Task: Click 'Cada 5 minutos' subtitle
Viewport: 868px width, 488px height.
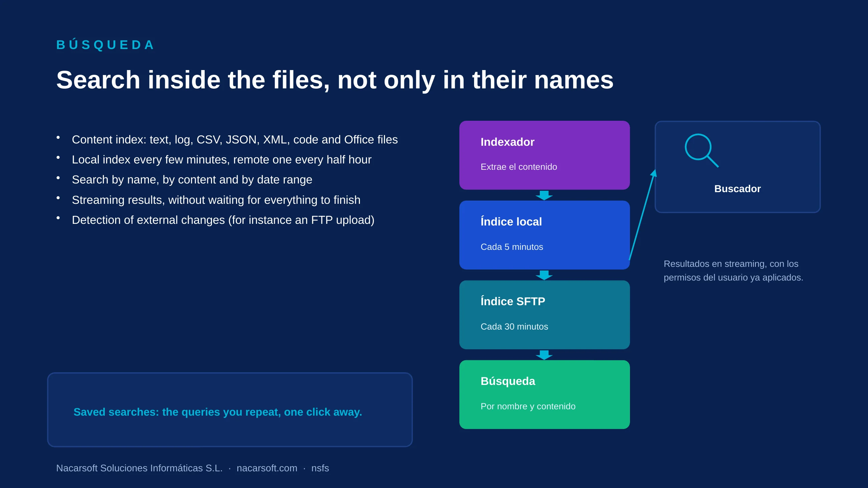Action: click(511, 247)
